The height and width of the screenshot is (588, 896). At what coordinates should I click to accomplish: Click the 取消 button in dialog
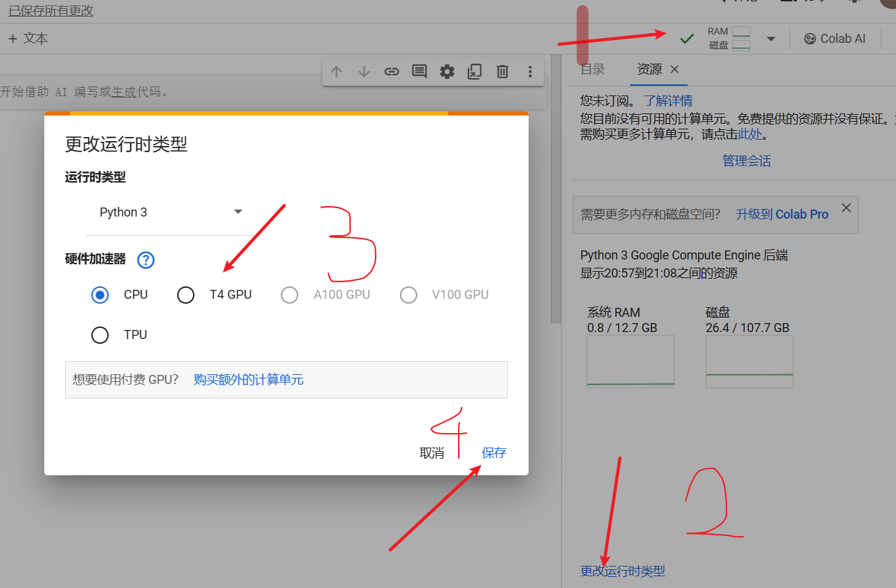pyautogui.click(x=432, y=453)
